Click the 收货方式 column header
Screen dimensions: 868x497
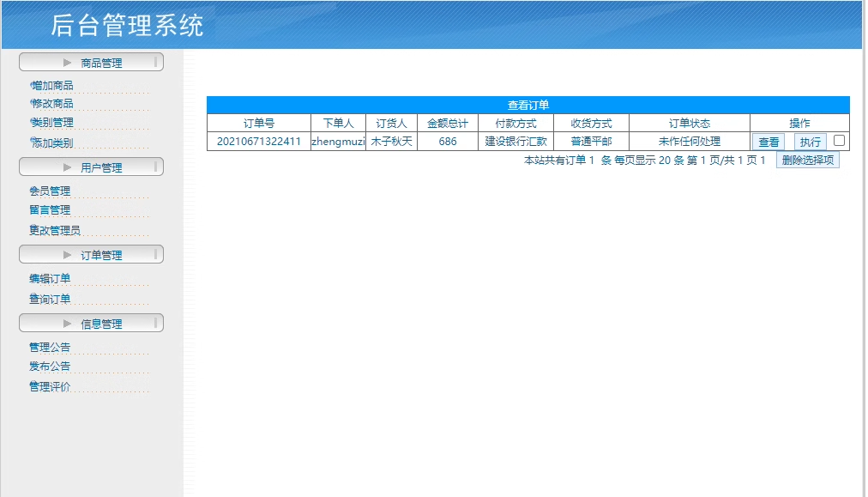pos(591,123)
